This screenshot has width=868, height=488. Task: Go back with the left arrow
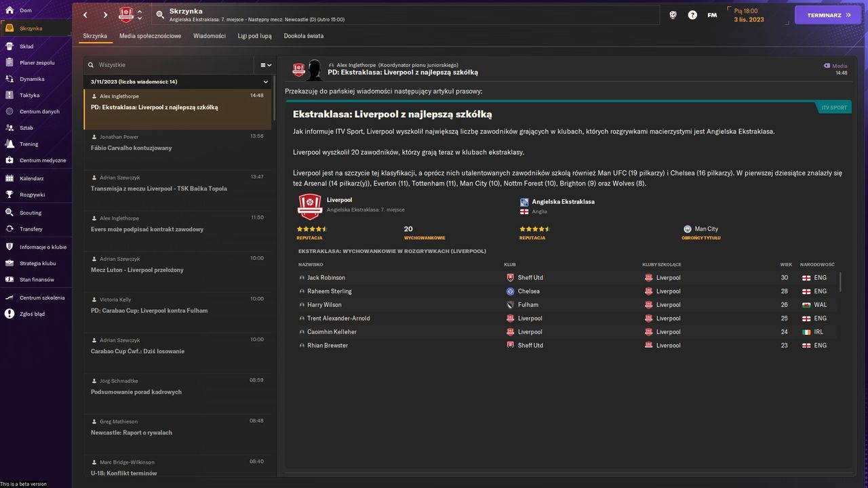point(85,15)
